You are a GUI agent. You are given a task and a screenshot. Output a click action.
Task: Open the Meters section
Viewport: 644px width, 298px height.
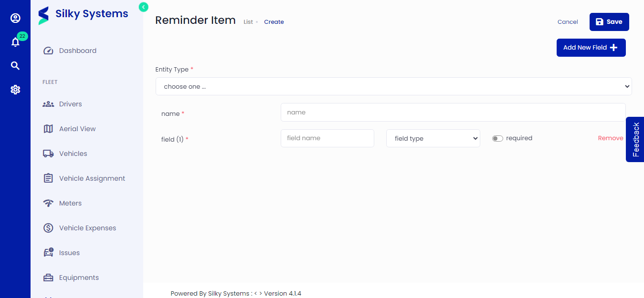(x=71, y=203)
